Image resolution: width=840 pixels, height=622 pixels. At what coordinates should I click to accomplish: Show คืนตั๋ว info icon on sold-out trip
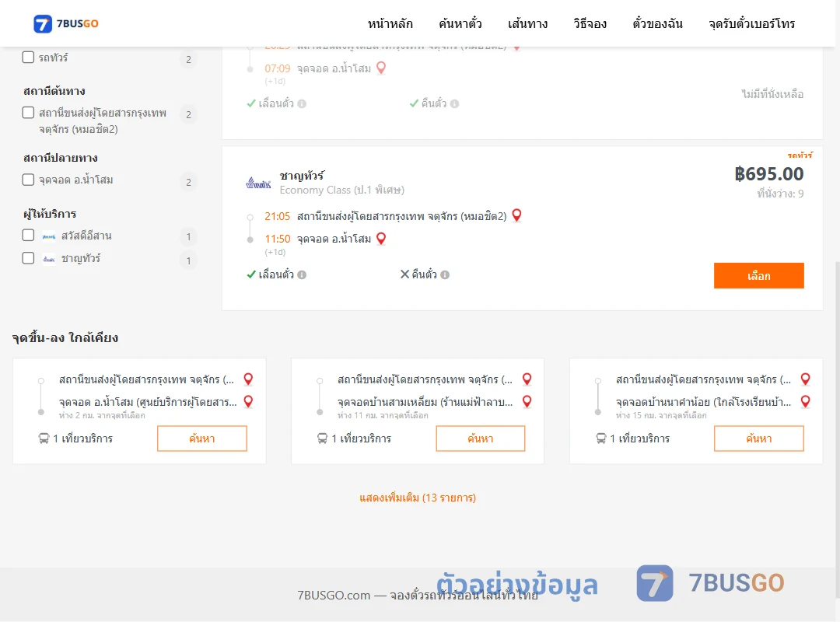(455, 104)
